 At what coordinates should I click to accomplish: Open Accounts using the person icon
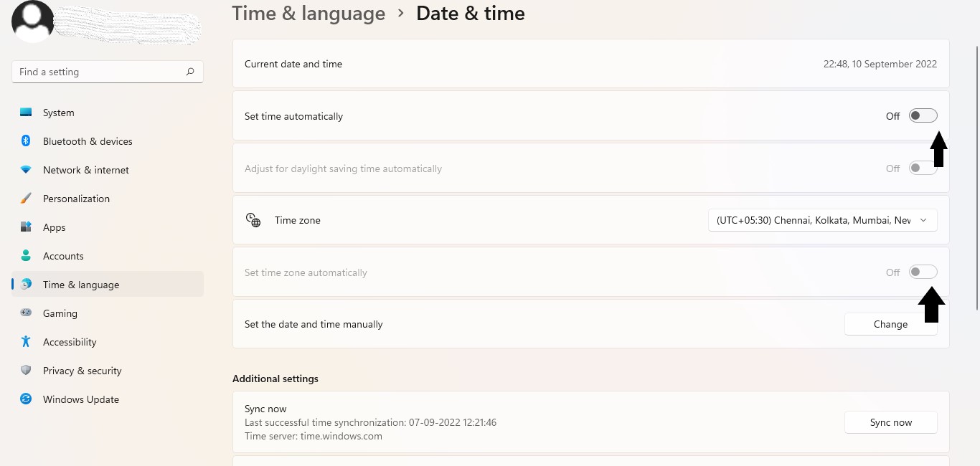tap(26, 256)
